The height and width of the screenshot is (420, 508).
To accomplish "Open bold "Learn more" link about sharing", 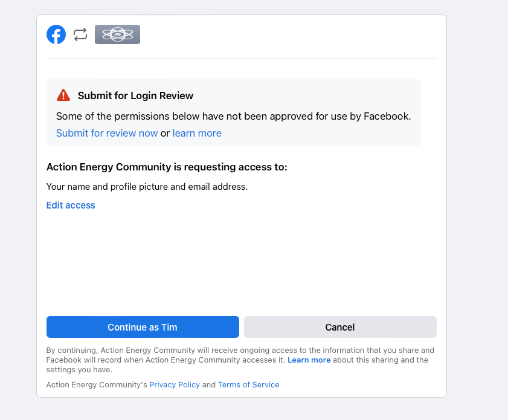I will pos(309,360).
